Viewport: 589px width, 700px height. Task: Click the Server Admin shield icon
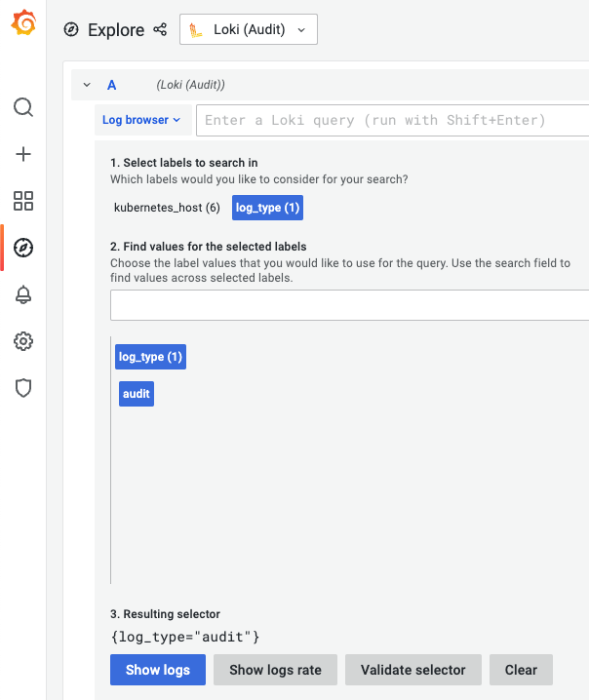tap(23, 388)
